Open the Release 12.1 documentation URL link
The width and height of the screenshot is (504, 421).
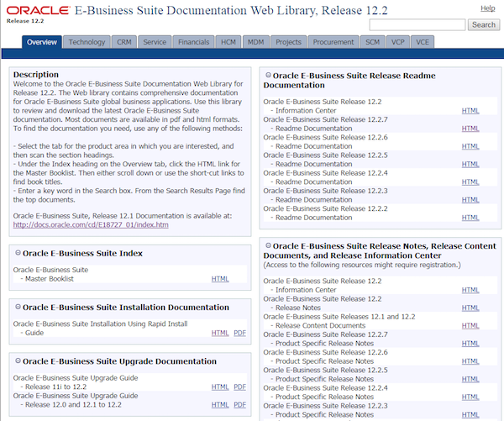[x=91, y=225]
